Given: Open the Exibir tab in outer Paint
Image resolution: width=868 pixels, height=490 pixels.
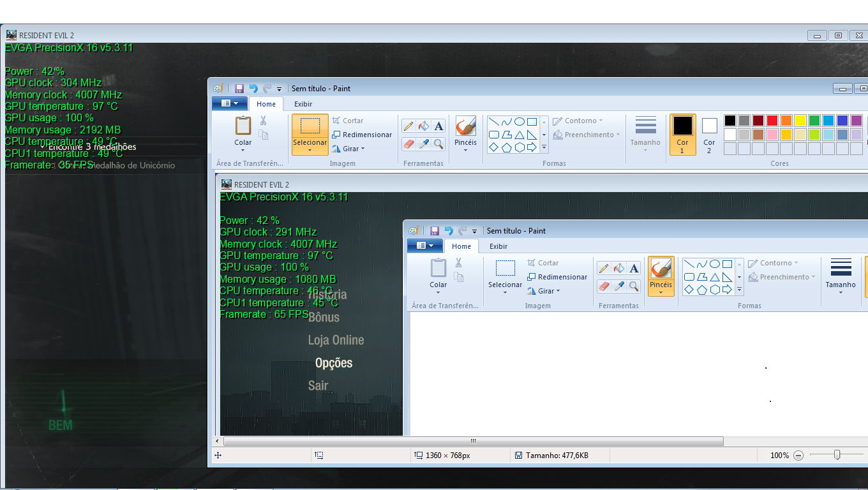Looking at the screenshot, I should click(303, 104).
